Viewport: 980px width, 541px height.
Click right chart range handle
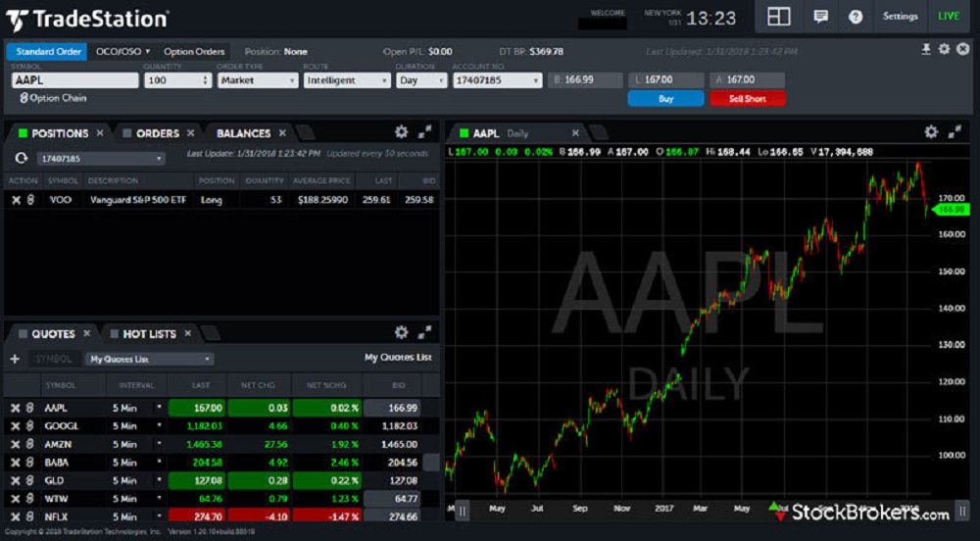(x=962, y=511)
